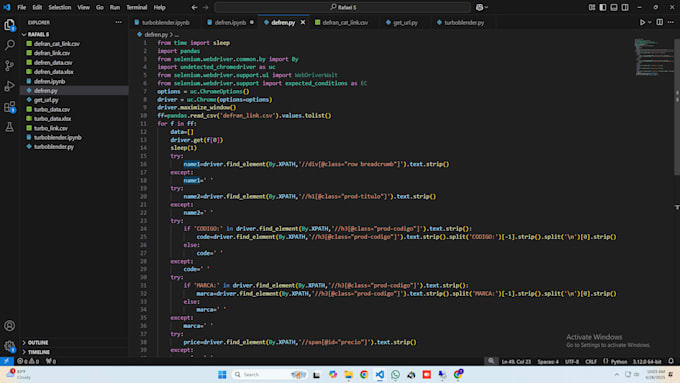
Task: Go back with the navigation arrow
Action: coord(194,7)
